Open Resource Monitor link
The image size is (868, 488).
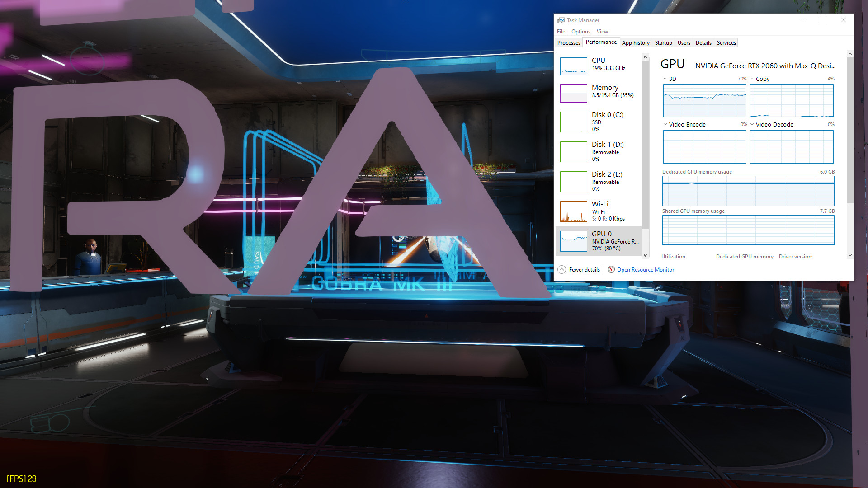point(645,270)
